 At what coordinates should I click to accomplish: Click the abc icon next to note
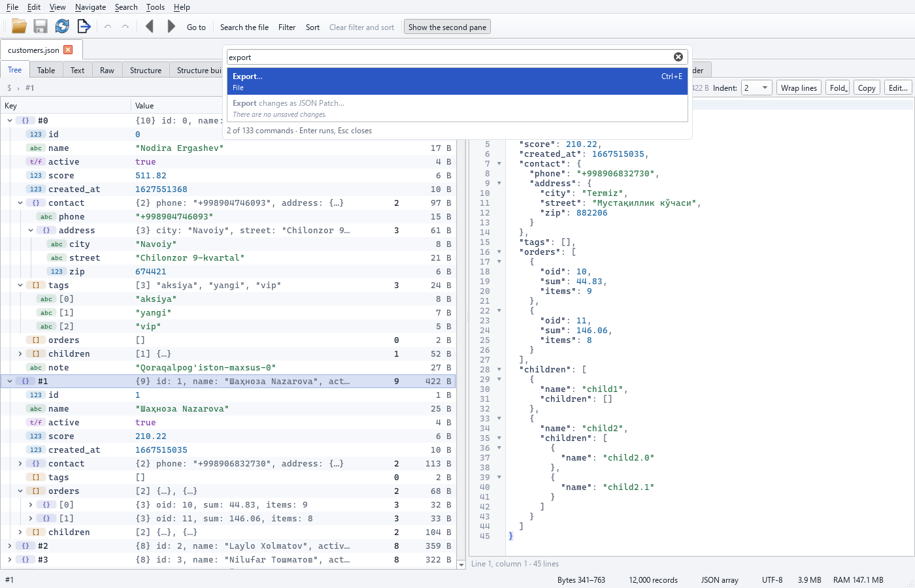click(x=36, y=367)
